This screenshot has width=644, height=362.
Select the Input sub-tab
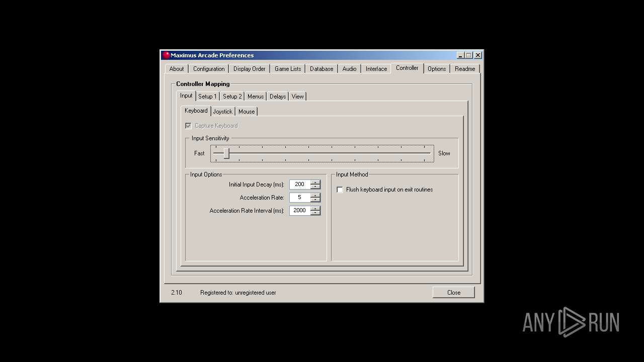(x=186, y=96)
